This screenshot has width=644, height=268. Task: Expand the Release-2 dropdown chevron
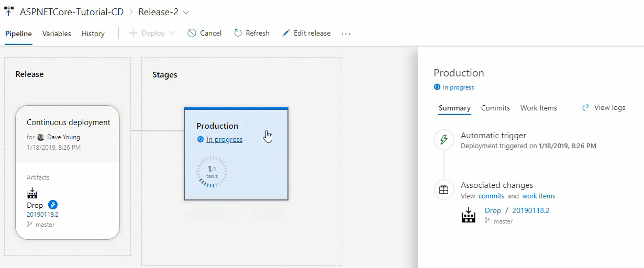click(186, 13)
